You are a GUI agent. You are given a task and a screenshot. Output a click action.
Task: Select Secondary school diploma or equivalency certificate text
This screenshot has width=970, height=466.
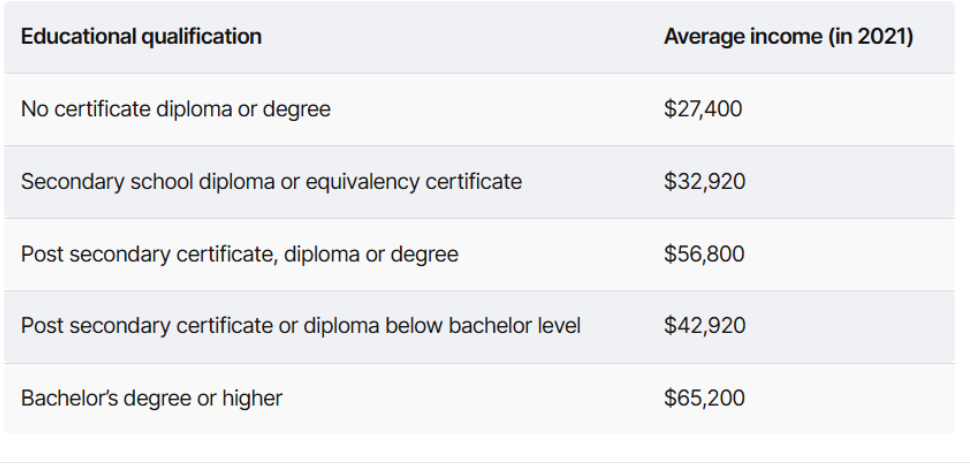tap(271, 182)
